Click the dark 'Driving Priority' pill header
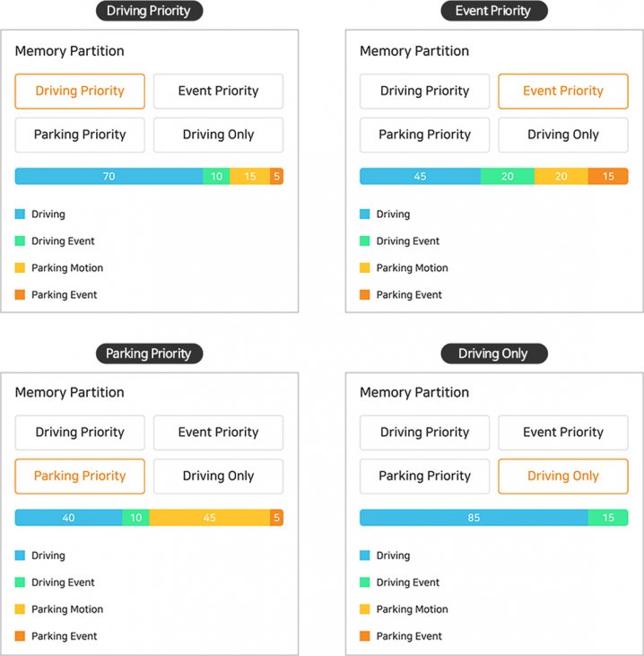This screenshot has width=644, height=656. tap(149, 11)
